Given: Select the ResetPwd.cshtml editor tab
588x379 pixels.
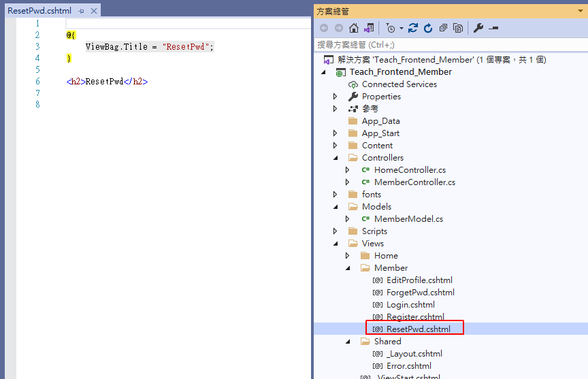Looking at the screenshot, I should coord(39,12).
